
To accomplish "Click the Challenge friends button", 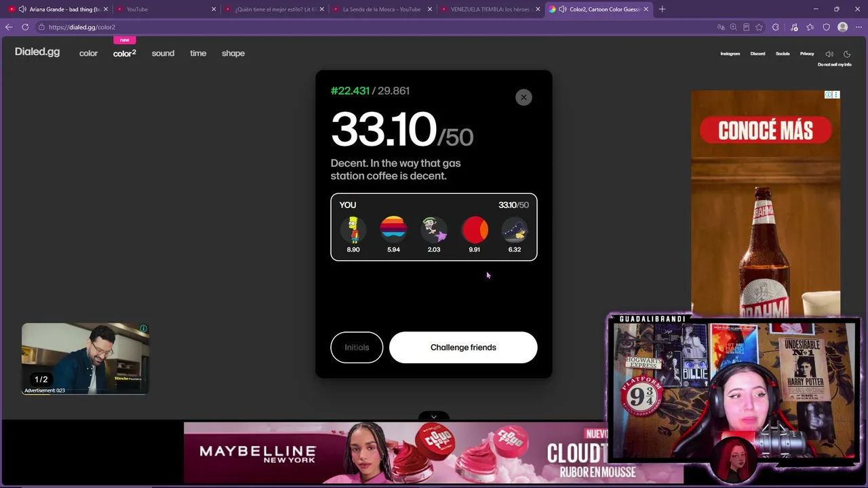I will (463, 348).
